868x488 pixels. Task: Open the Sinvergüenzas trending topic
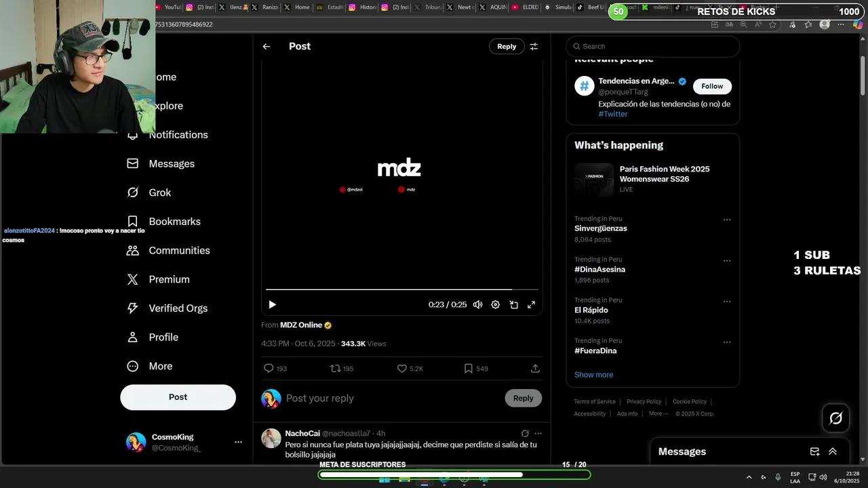pos(601,228)
